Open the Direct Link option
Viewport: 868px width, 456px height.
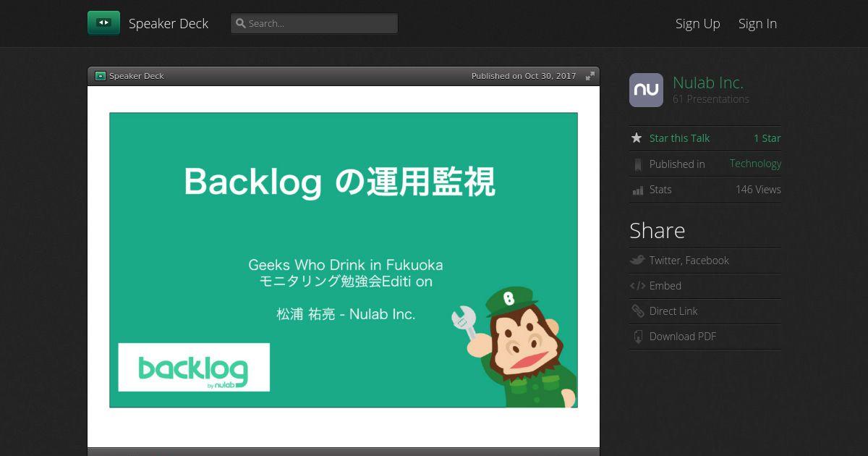point(673,311)
